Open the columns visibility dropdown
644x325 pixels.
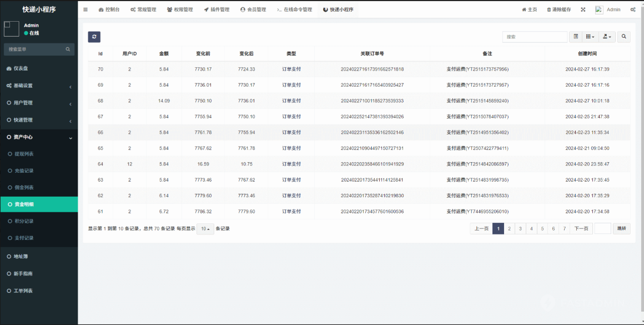tap(590, 37)
